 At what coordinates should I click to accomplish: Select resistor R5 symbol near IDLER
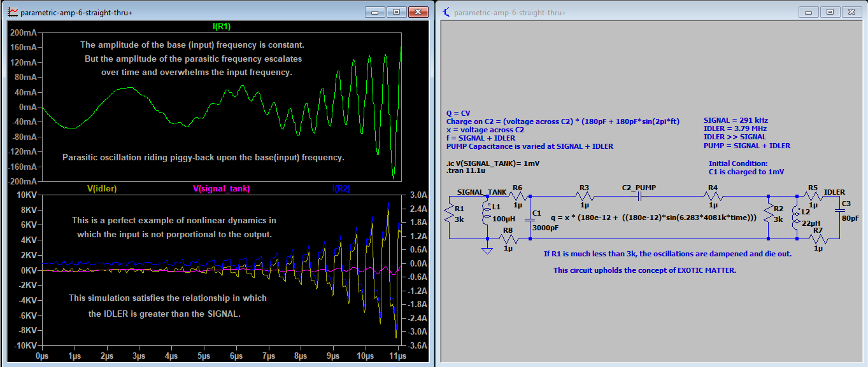pos(812,197)
